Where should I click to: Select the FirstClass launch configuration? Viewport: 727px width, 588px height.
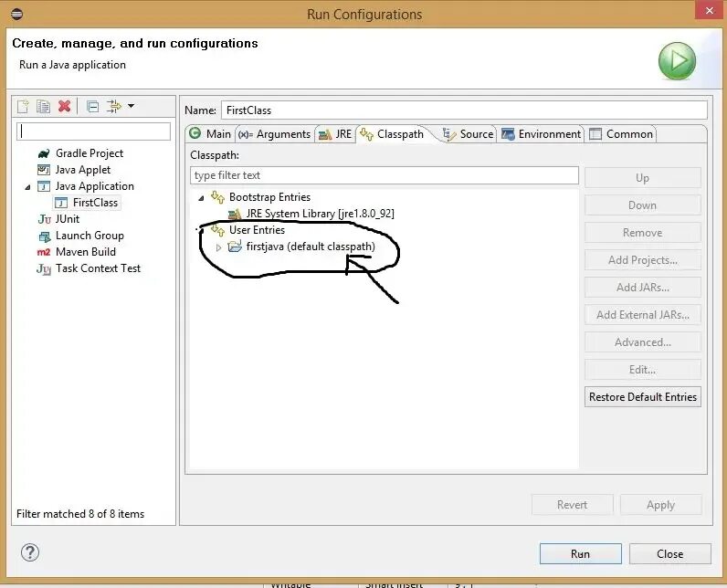(95, 203)
